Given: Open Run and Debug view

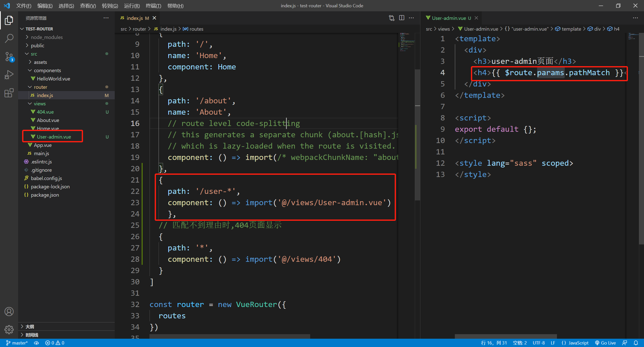Looking at the screenshot, I should click(x=9, y=75).
